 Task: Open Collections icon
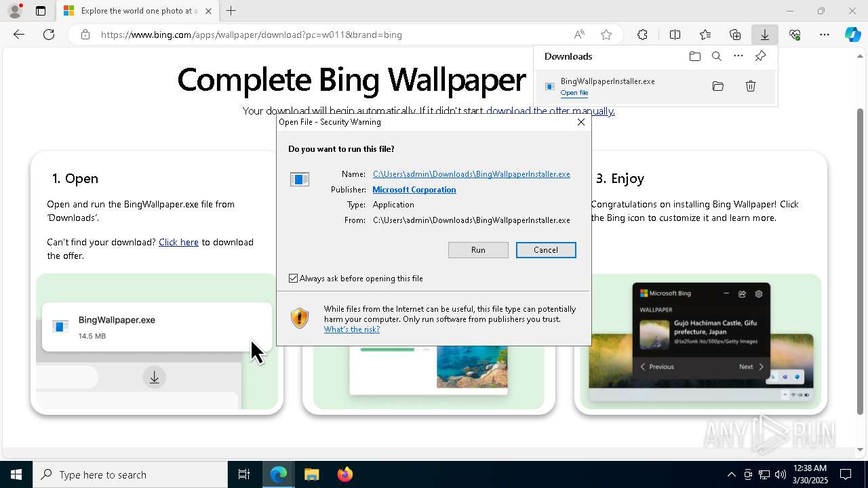735,35
